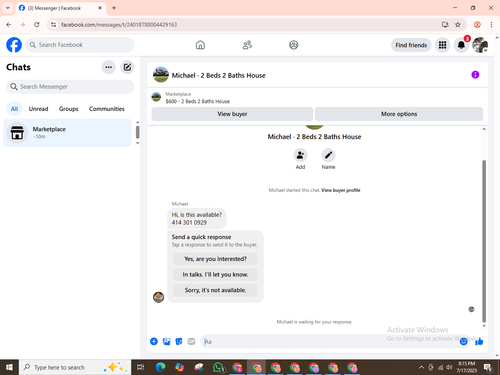Click the edit Name pencil icon
Screen dimensions: 500x375
(328, 155)
